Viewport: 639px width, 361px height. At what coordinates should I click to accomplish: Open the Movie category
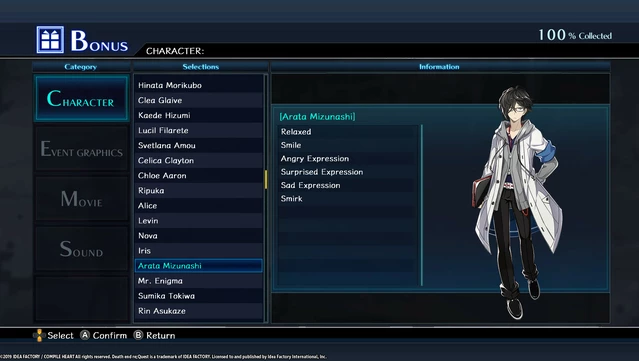82,199
